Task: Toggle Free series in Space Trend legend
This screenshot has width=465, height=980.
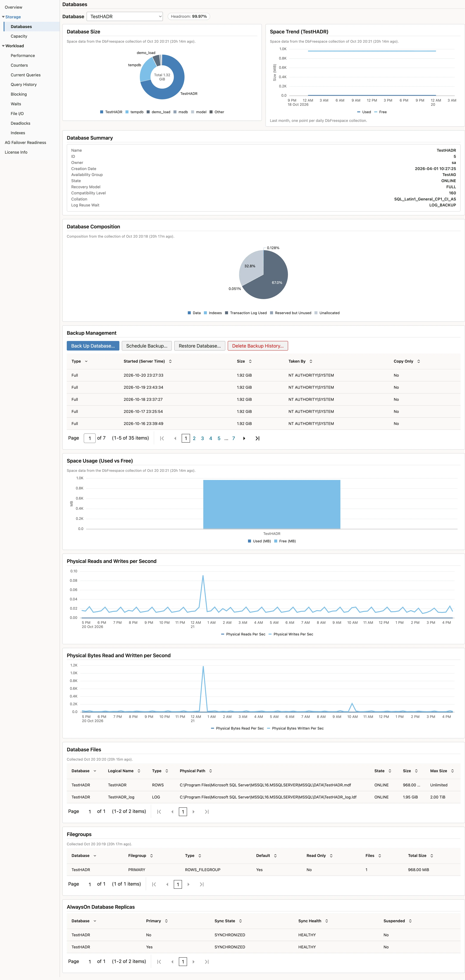Action: pyautogui.click(x=380, y=112)
